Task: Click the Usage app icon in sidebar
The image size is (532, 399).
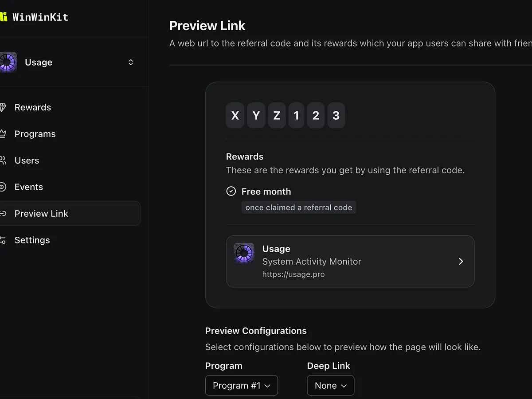Action: [x=8, y=62]
